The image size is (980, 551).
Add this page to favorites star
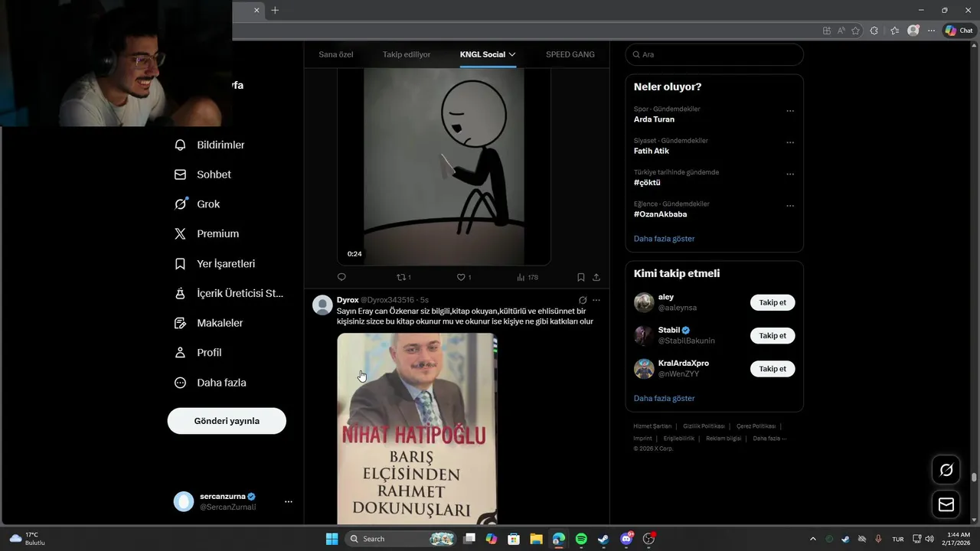(x=855, y=31)
